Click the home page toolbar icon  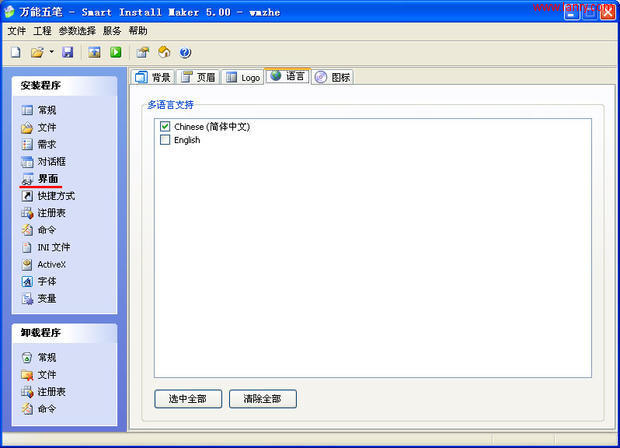click(x=164, y=52)
